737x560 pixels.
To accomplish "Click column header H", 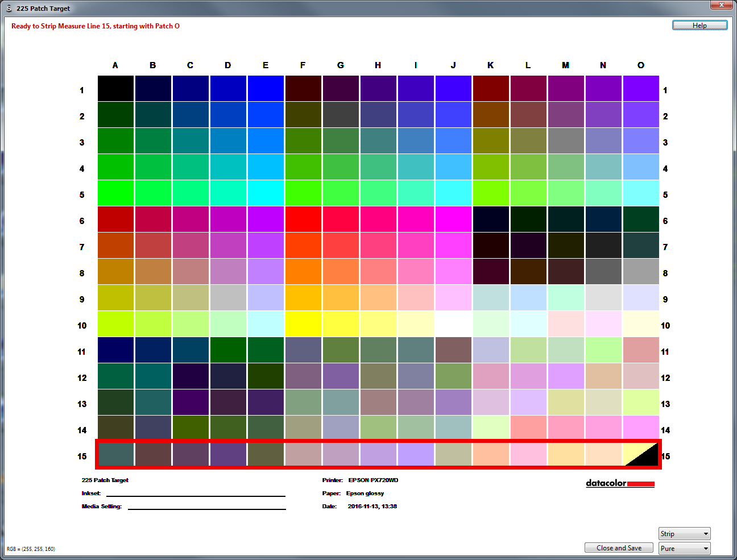I will click(x=378, y=65).
